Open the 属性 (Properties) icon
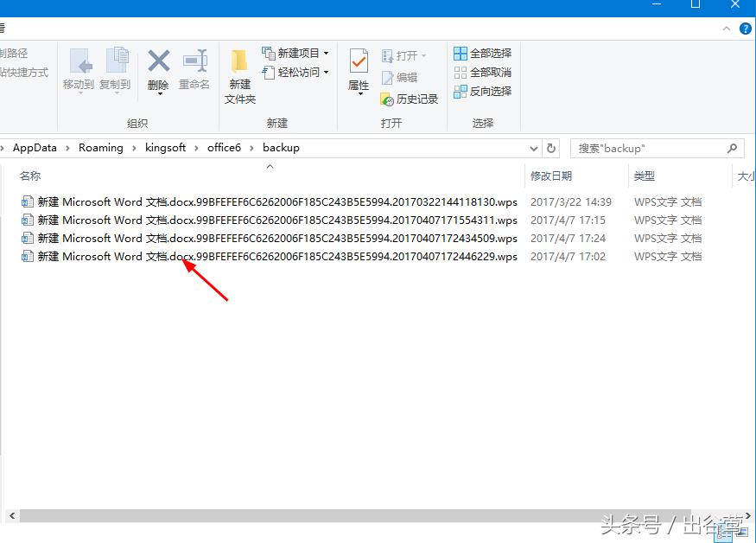Viewport: 756px width, 543px height. tap(357, 69)
